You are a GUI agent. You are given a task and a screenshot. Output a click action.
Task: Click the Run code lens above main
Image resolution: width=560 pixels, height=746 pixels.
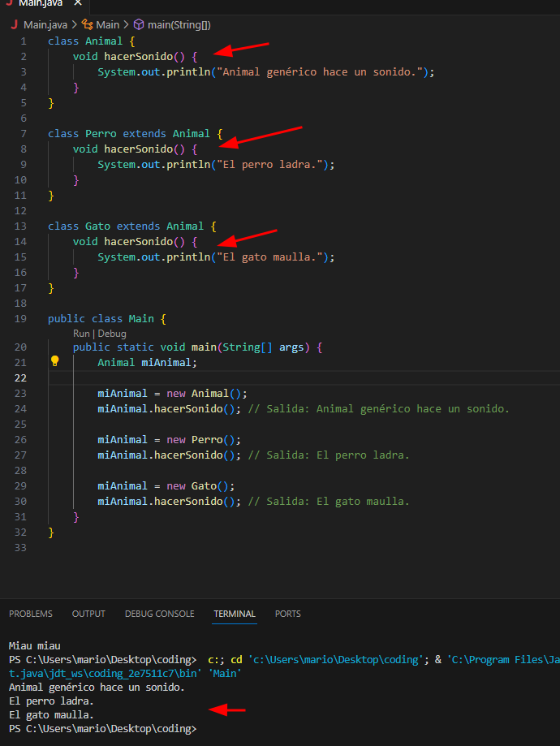tap(81, 334)
